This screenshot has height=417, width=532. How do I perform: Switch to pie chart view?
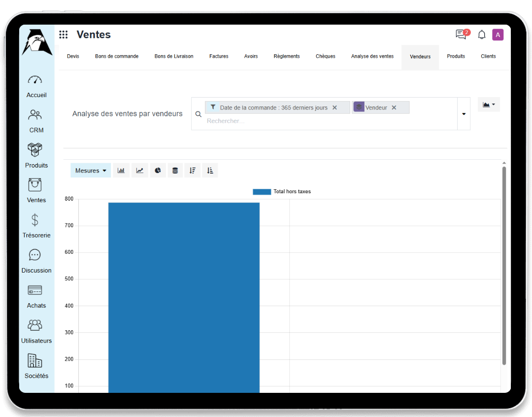(158, 171)
